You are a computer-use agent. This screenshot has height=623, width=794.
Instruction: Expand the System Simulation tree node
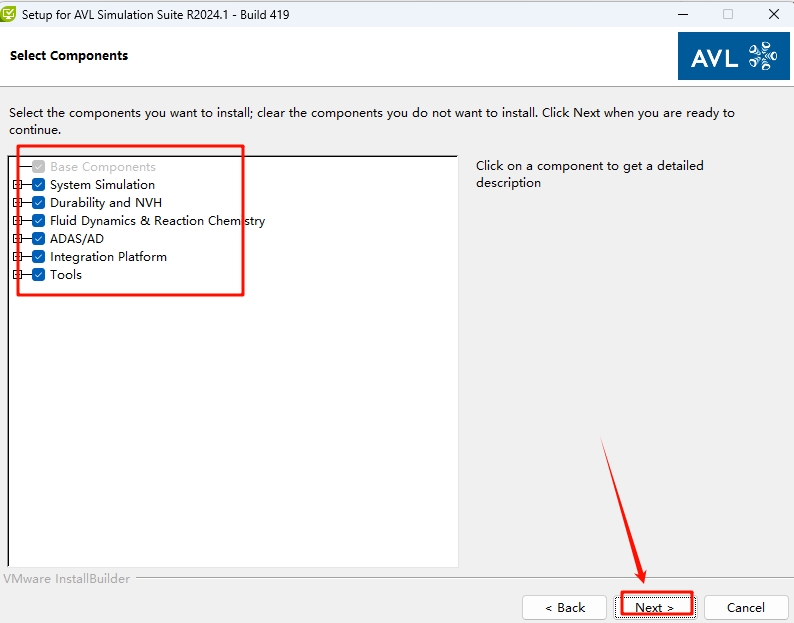coord(17,185)
